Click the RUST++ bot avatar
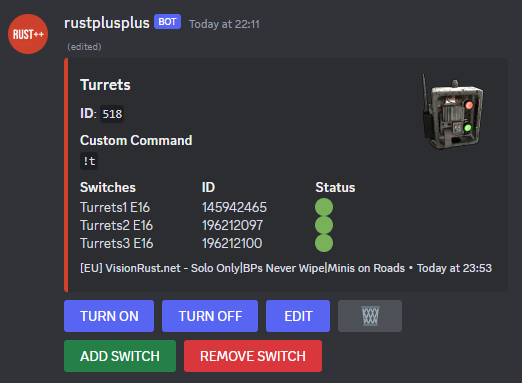Image resolution: width=522 pixels, height=383 pixels. pos(28,34)
